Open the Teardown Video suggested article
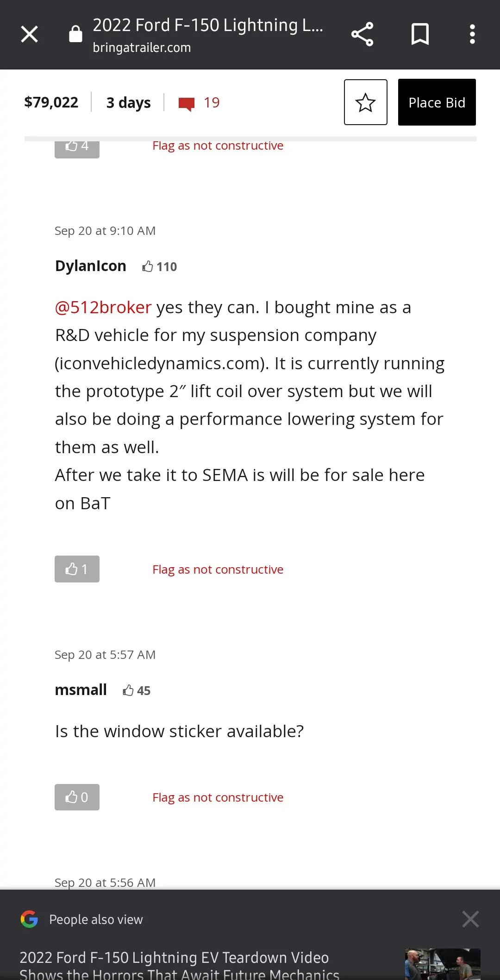The image size is (500, 980). coord(179,965)
